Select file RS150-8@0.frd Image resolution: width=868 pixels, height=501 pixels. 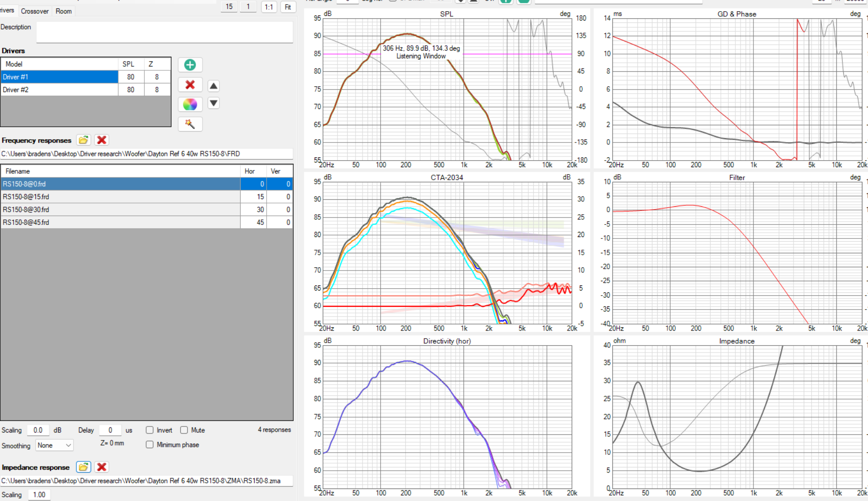(121, 184)
